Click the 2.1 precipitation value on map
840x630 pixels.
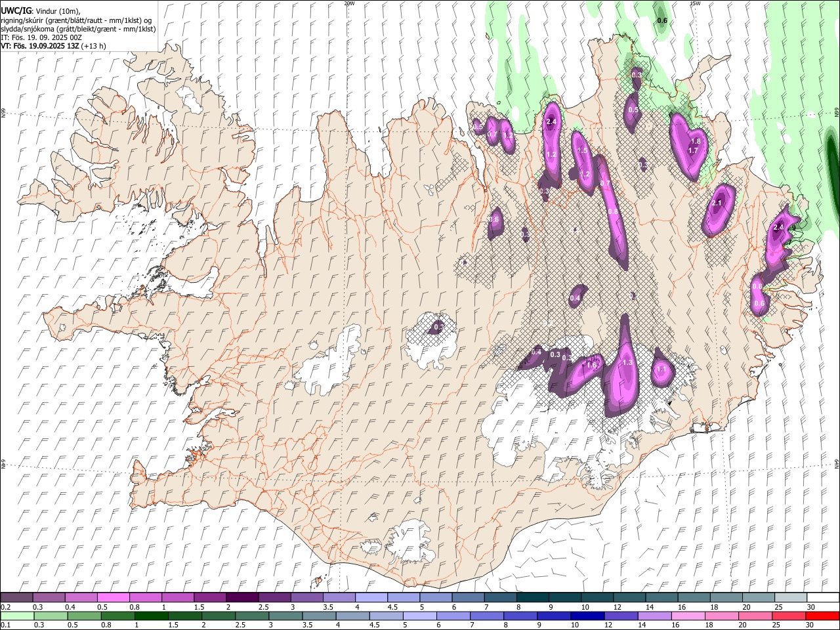tap(717, 203)
